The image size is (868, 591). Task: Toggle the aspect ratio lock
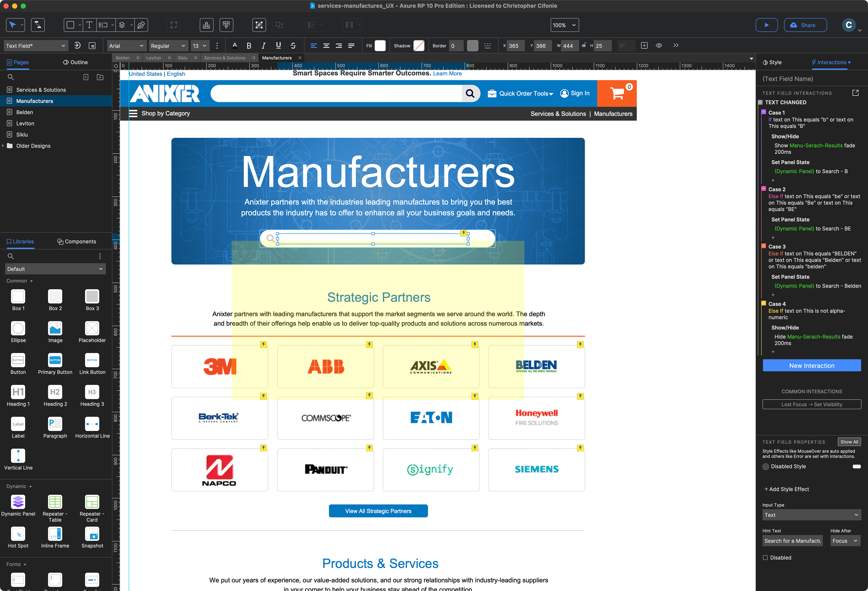click(584, 45)
